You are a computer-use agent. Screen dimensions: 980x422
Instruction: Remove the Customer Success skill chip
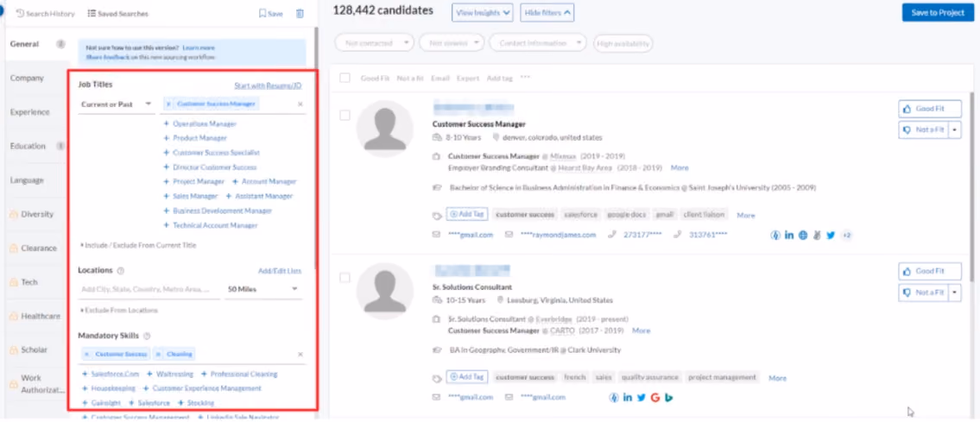[x=86, y=354]
